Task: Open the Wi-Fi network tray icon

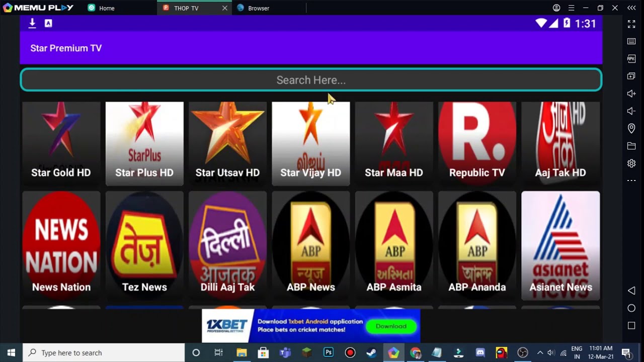Action: pos(563,352)
